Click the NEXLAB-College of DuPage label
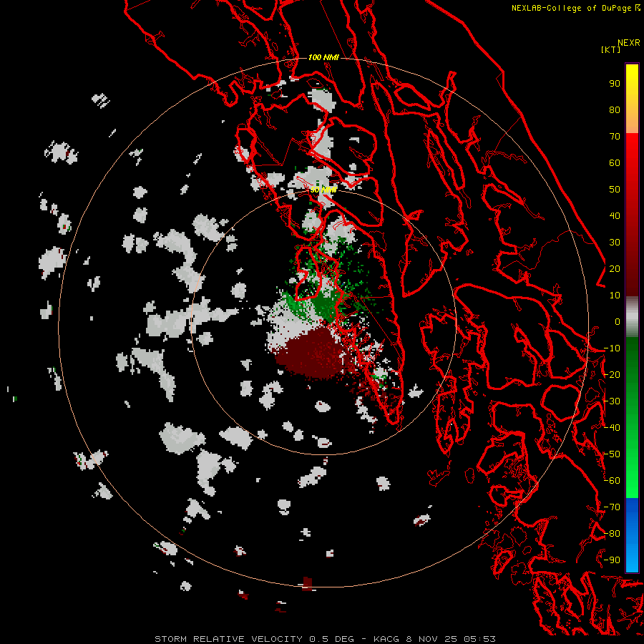Viewport: 644px width, 644px height. [x=571, y=8]
